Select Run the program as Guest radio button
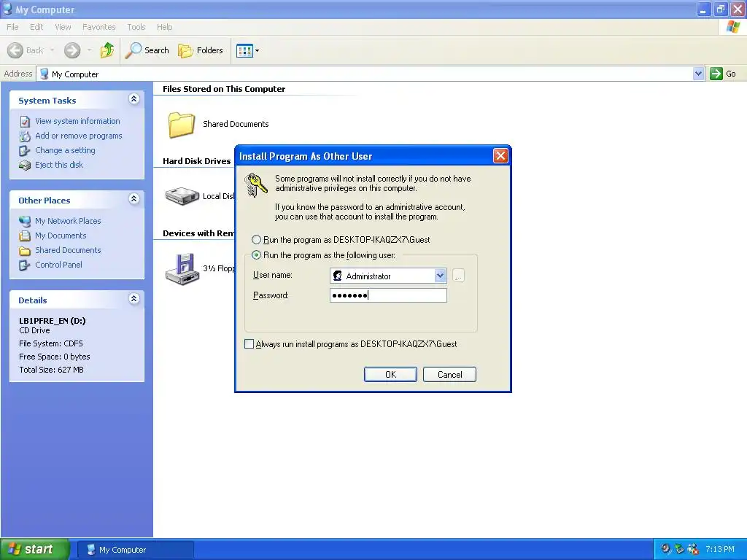The height and width of the screenshot is (560, 747). point(256,239)
